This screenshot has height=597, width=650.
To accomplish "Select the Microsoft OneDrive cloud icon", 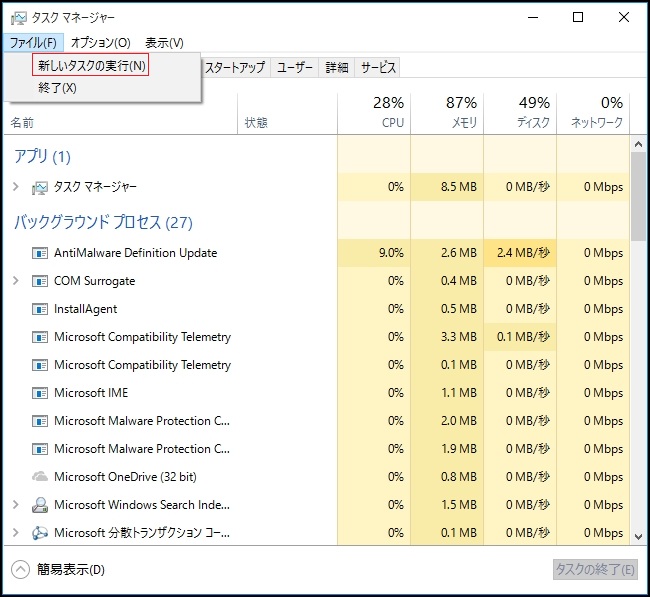I will pyautogui.click(x=40, y=476).
